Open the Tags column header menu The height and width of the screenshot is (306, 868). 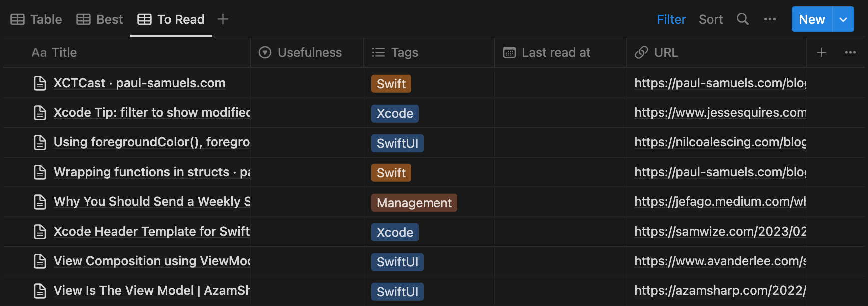click(x=429, y=52)
